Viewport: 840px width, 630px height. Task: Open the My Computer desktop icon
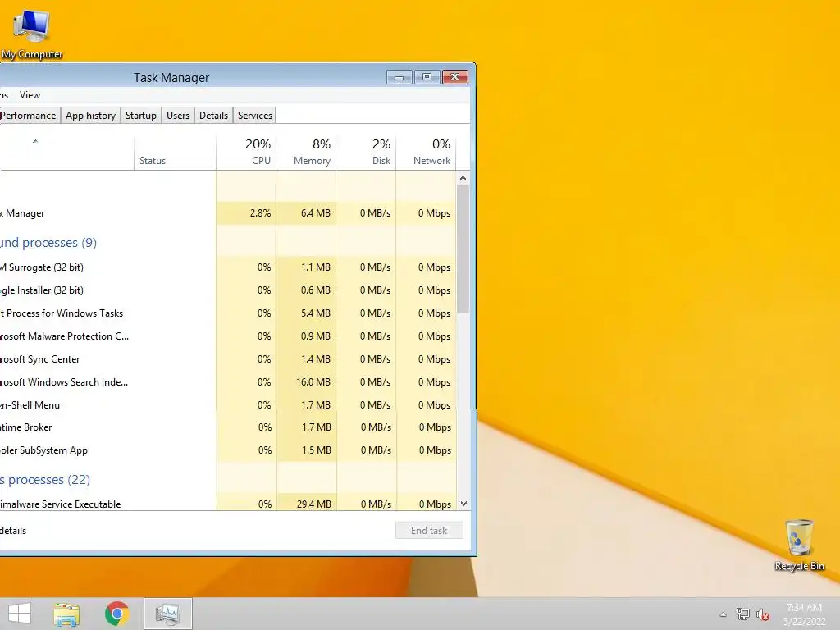(x=31, y=34)
